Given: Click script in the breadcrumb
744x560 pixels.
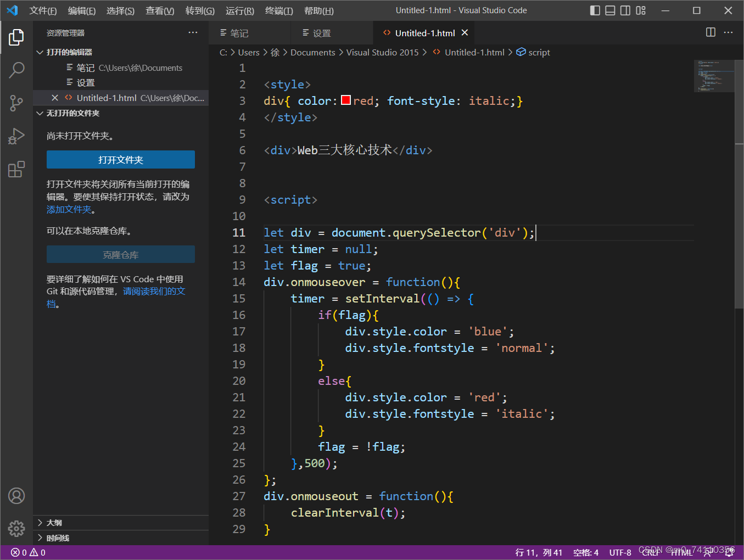Looking at the screenshot, I should tap(539, 52).
